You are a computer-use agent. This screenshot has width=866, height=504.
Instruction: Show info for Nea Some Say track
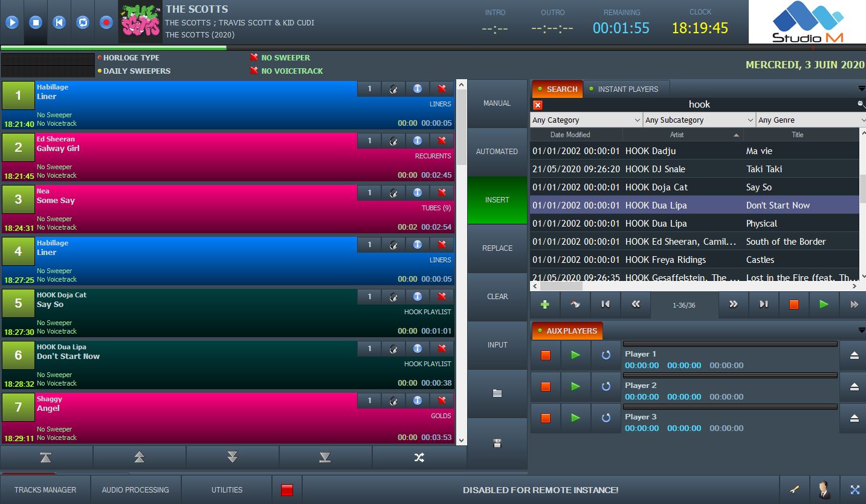click(x=418, y=193)
